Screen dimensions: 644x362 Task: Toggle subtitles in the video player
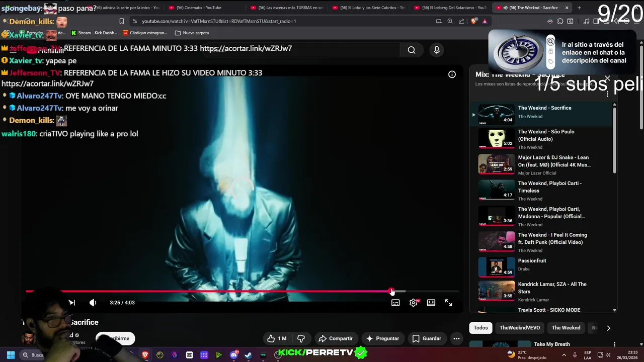(x=395, y=303)
